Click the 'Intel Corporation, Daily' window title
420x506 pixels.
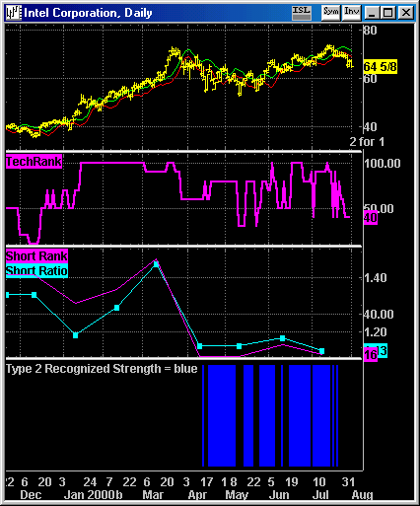tap(88, 13)
